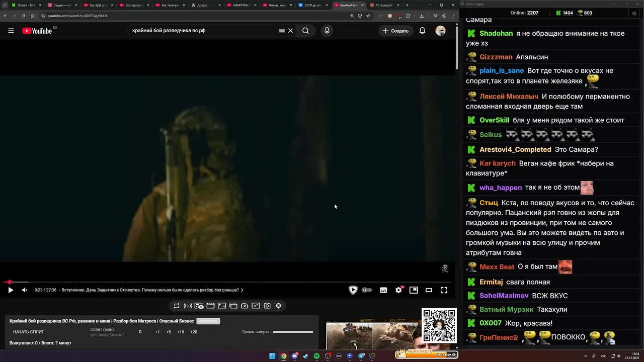Open the player settings gear

(x=398, y=290)
